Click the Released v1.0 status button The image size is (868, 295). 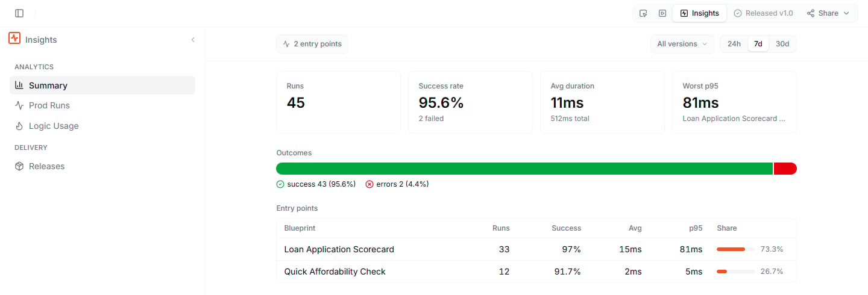[x=763, y=13]
